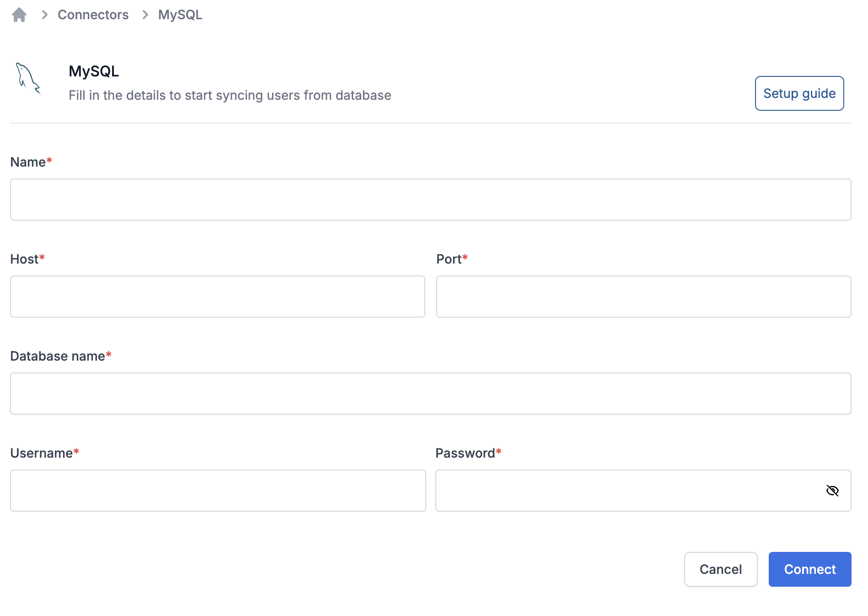Click inside the Password field
Image resolution: width=868 pixels, height=616 pixels.
629,491
